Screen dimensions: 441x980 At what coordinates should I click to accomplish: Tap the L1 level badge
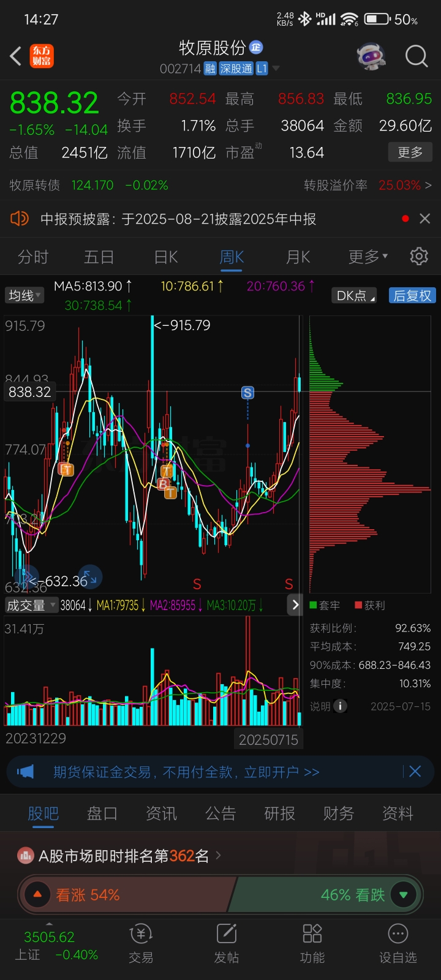(262, 69)
